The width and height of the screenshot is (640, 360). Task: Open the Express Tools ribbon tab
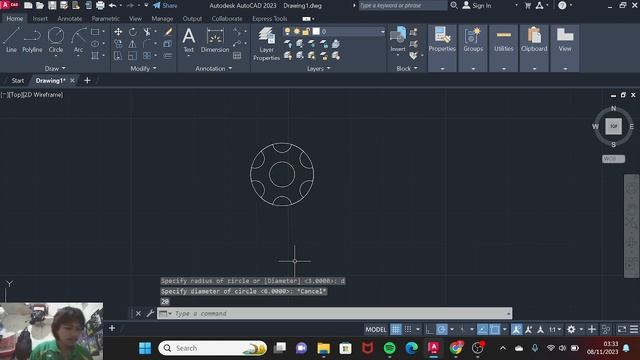[x=269, y=18]
